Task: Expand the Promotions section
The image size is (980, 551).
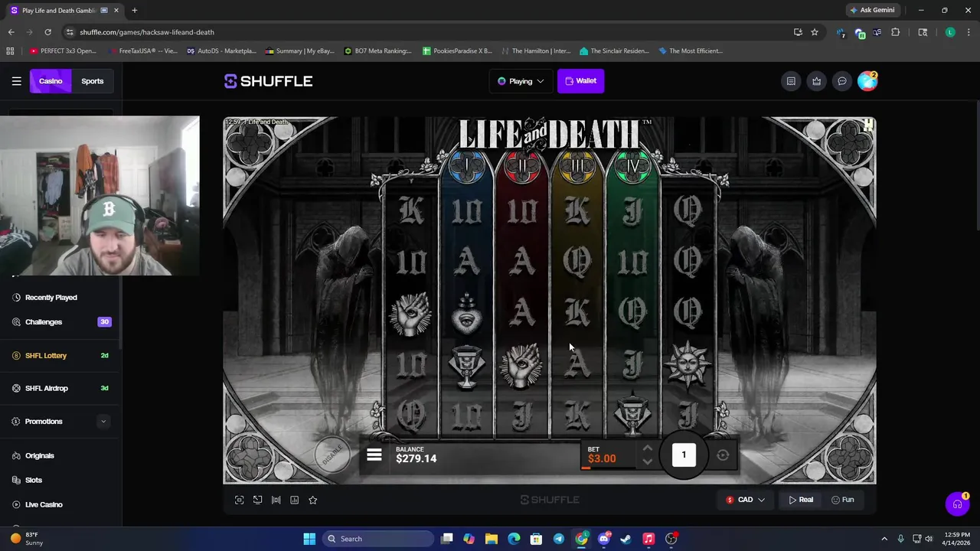Action: tap(103, 422)
